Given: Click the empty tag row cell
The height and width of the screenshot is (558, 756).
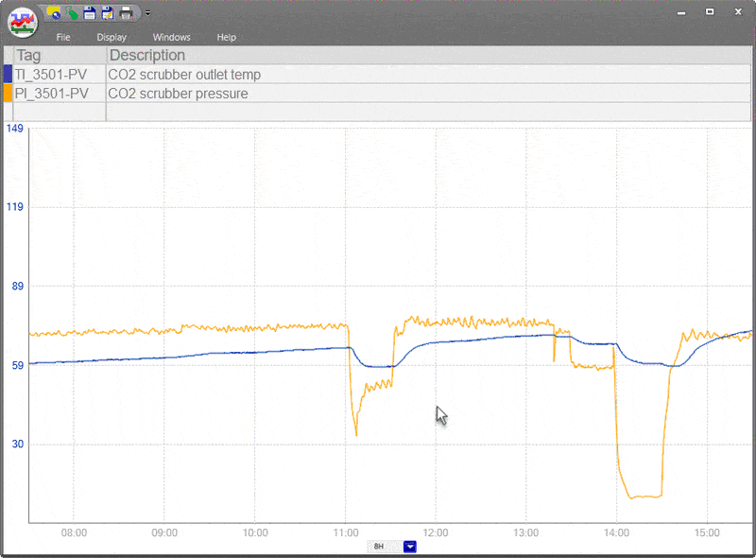Looking at the screenshot, I should tap(60, 112).
